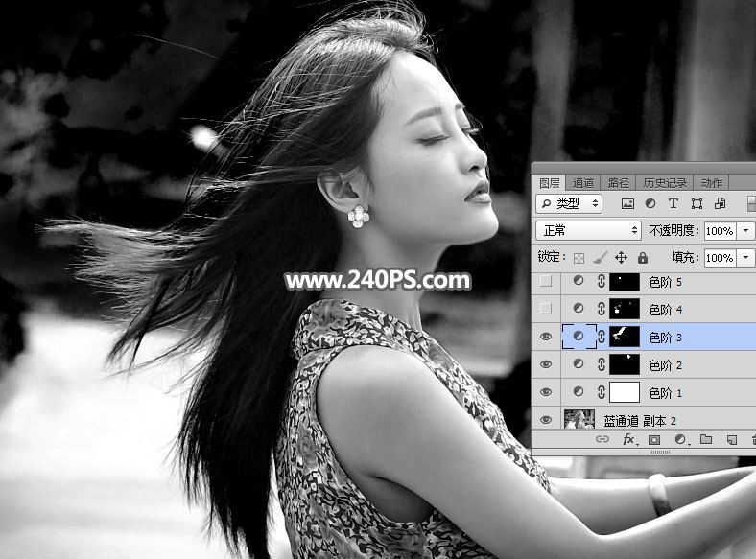Select 色阶 2 mask thumbnail
The image size is (756, 559).
click(x=625, y=364)
